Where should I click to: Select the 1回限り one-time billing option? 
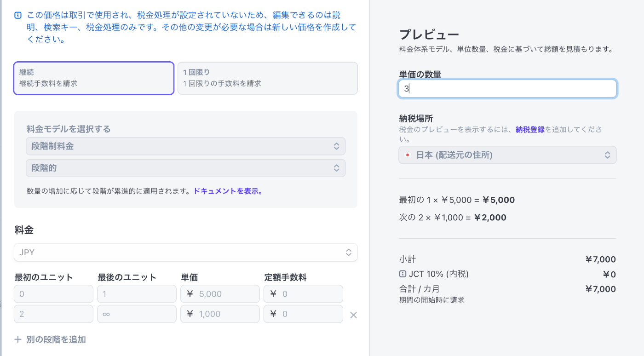pos(267,78)
